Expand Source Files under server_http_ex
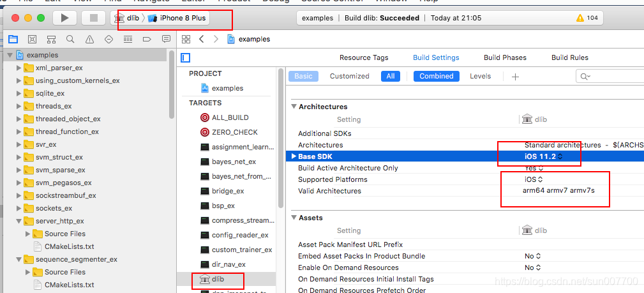 (x=28, y=234)
